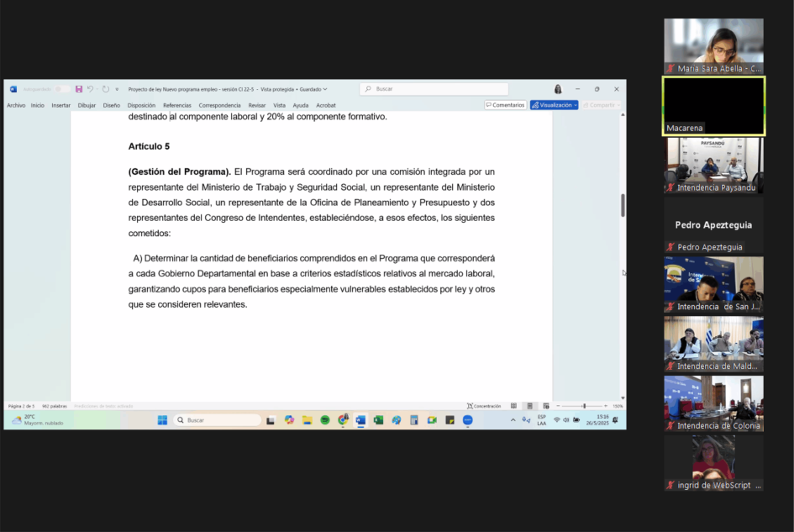The height and width of the screenshot is (532, 794).
Task: Click the scroll-down arrow of the document
Action: 623,398
